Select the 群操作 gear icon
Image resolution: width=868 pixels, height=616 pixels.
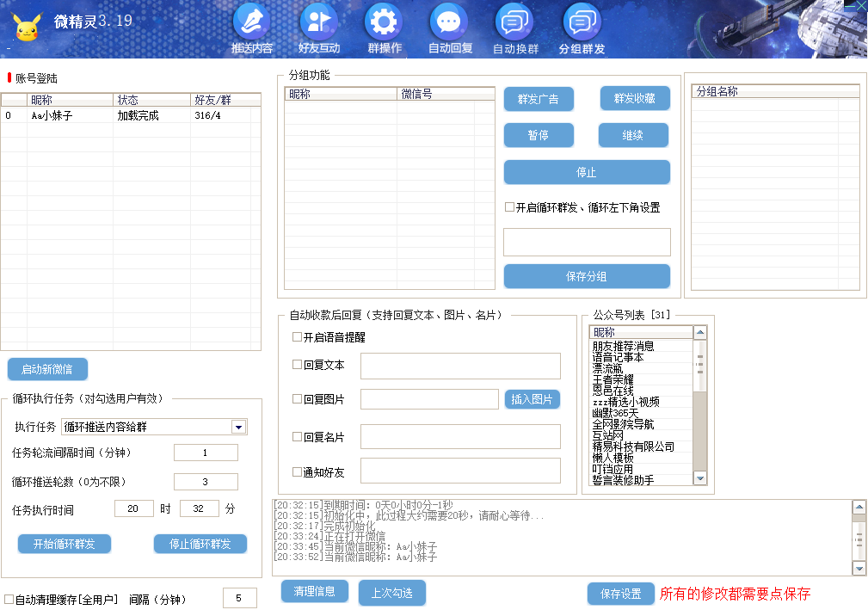click(x=383, y=26)
